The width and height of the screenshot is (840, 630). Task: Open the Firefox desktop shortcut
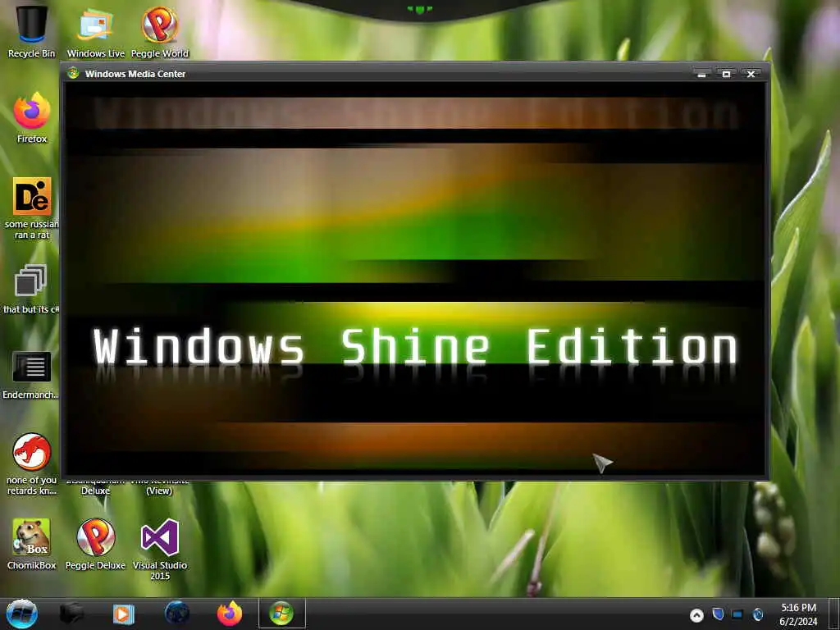click(32, 116)
